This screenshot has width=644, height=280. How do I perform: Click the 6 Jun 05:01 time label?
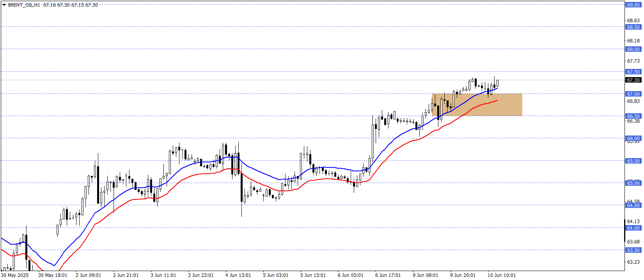click(x=351, y=275)
